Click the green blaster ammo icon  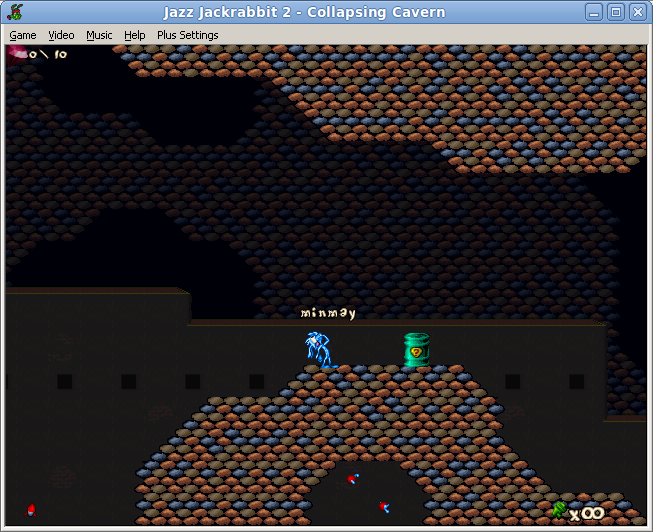pos(559,510)
